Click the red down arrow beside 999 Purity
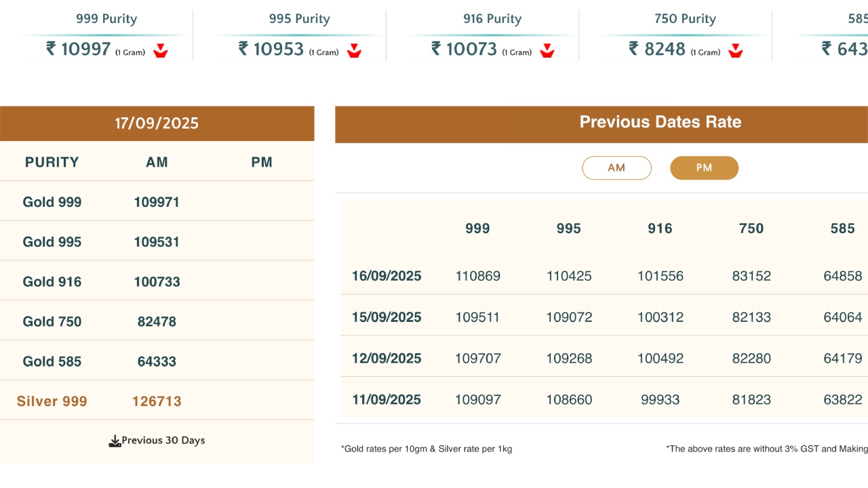This screenshot has width=868, height=488. pos(160,50)
